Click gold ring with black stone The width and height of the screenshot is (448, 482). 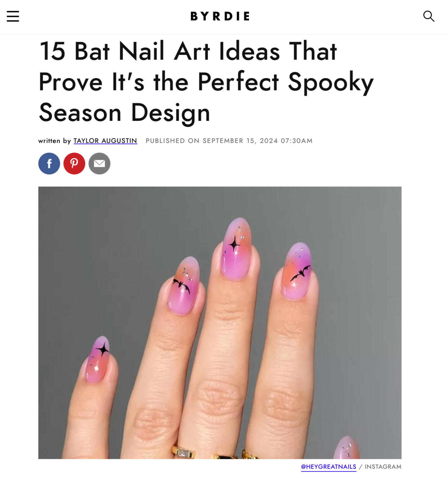click(226, 456)
